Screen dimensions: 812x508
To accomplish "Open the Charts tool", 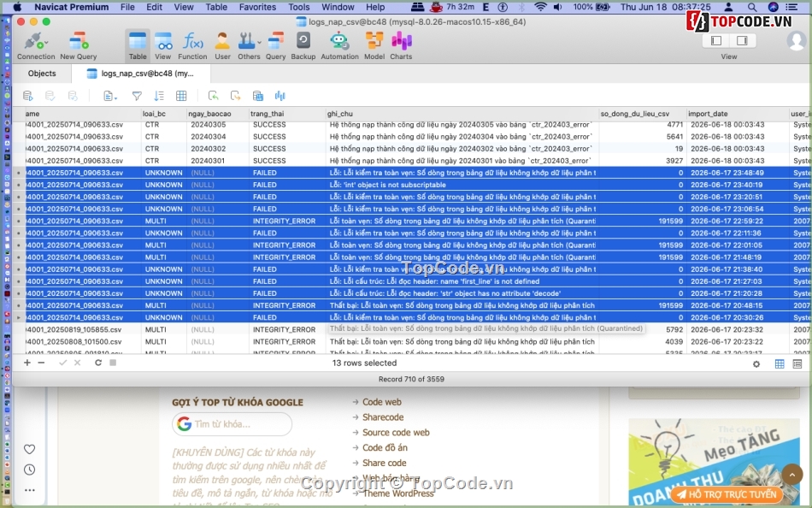I will click(401, 45).
